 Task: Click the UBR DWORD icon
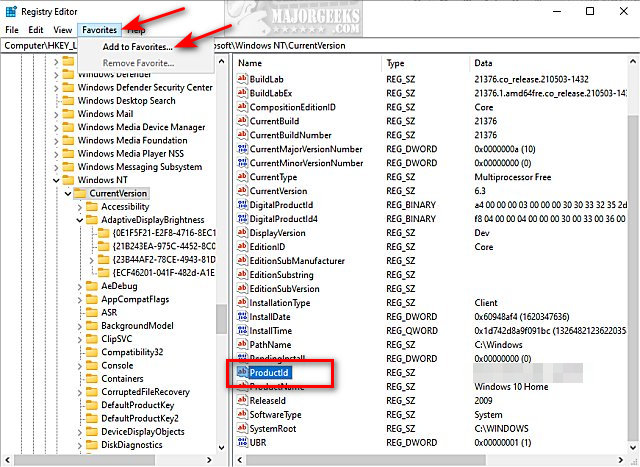point(242,443)
